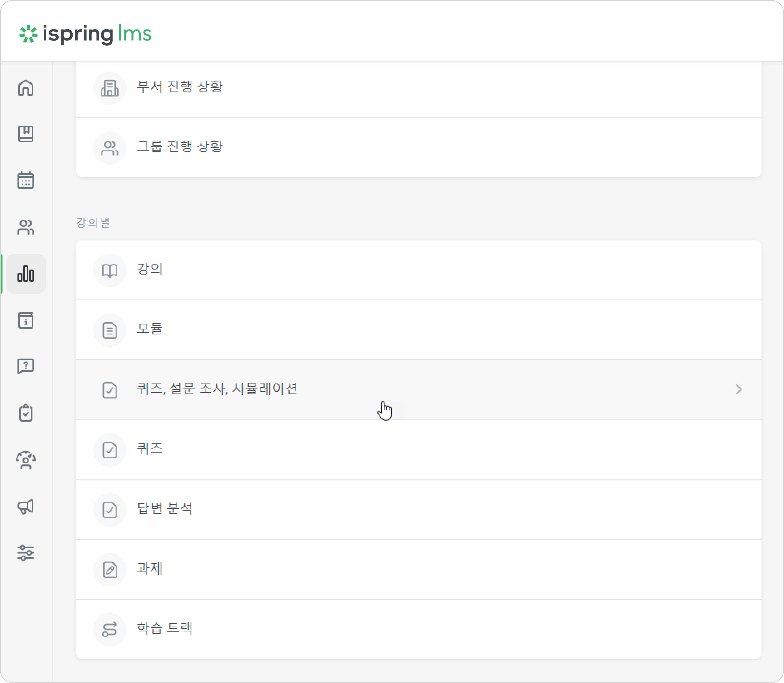Open the 모듈 report
Viewport: 784px width, 683px height.
(418, 330)
